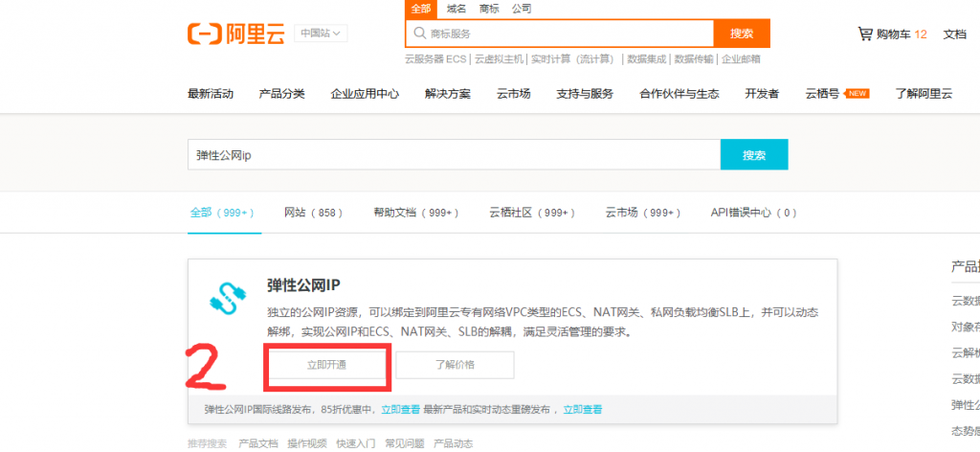The image size is (980, 452).
Task: Open the 产品分类 navigation menu
Action: 281,94
